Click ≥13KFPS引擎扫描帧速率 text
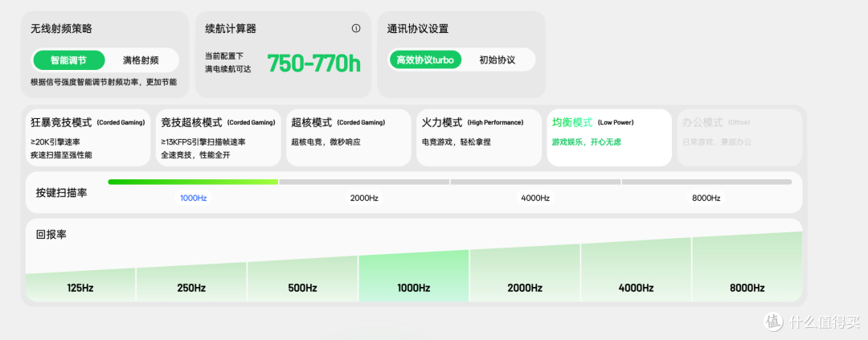The width and height of the screenshot is (868, 340). pos(203,141)
